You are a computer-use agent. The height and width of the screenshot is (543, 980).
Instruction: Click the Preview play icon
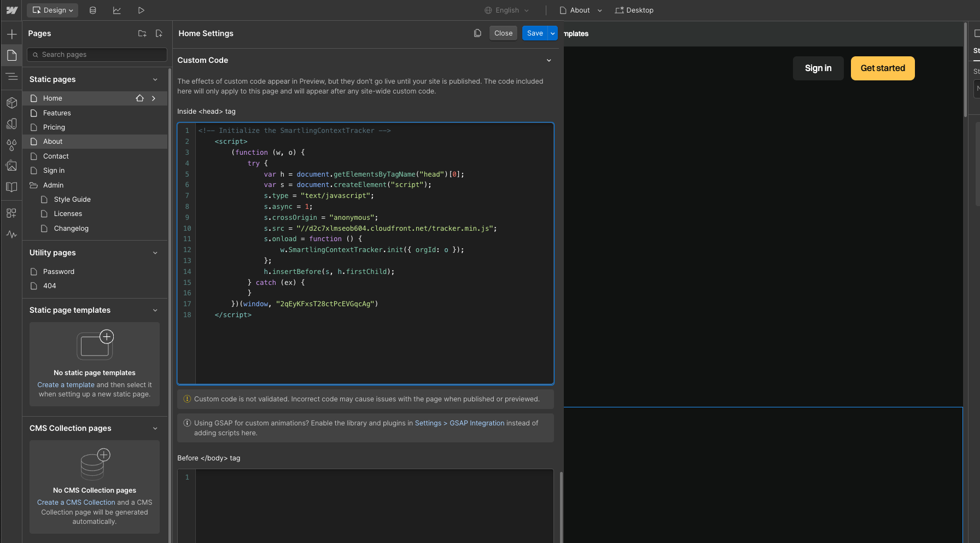(141, 10)
